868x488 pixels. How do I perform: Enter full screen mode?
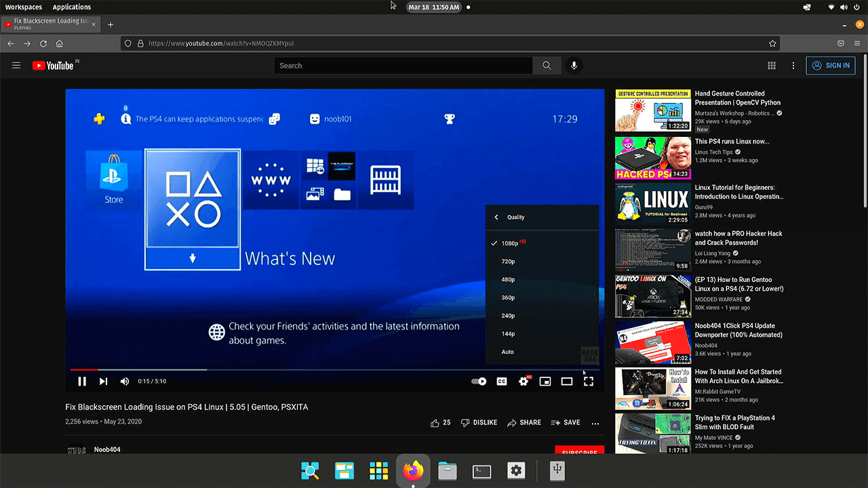(589, 382)
